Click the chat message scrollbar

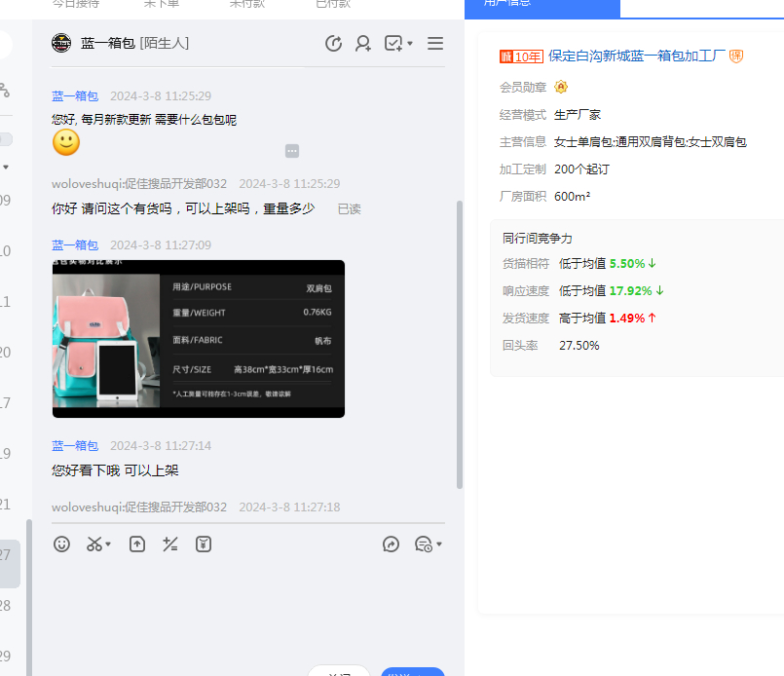[x=460, y=341]
